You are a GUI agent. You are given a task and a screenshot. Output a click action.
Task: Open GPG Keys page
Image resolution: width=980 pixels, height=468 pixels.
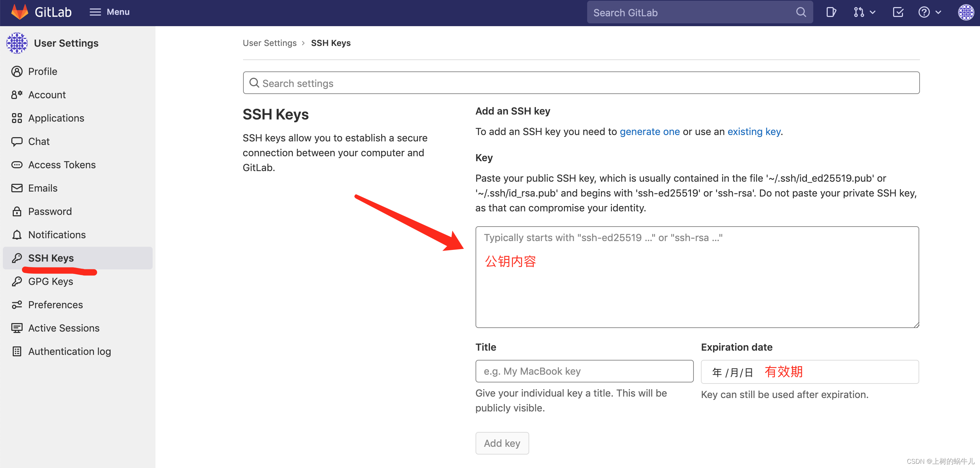51,281
